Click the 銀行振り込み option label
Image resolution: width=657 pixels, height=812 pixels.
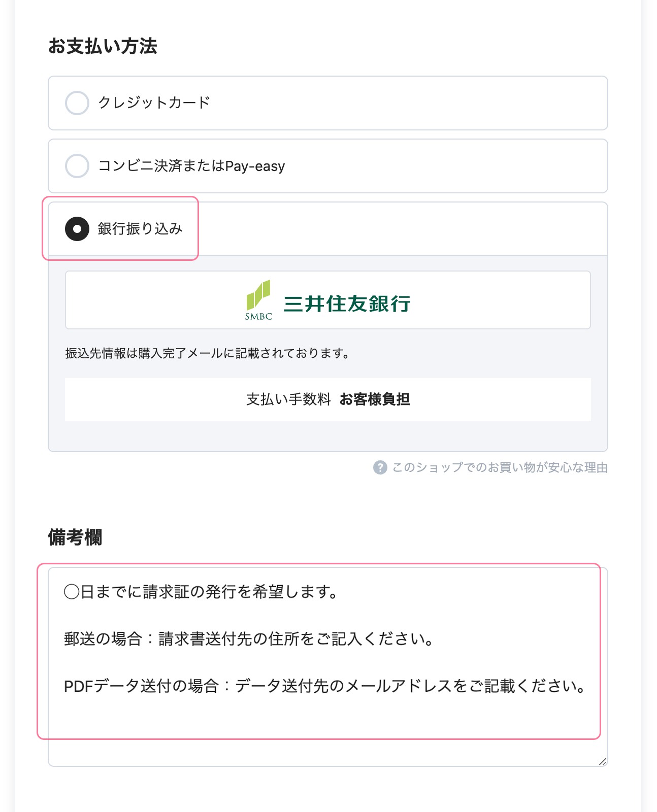(140, 229)
